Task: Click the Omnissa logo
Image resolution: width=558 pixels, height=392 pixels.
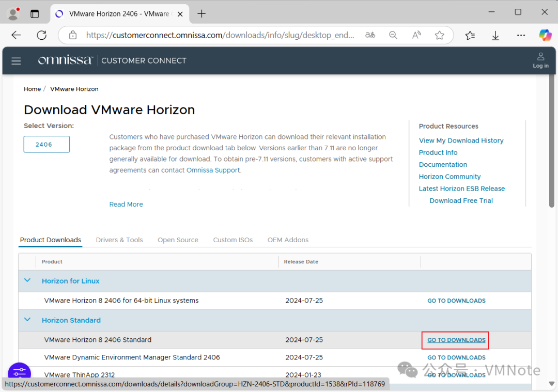Action: 66,60
